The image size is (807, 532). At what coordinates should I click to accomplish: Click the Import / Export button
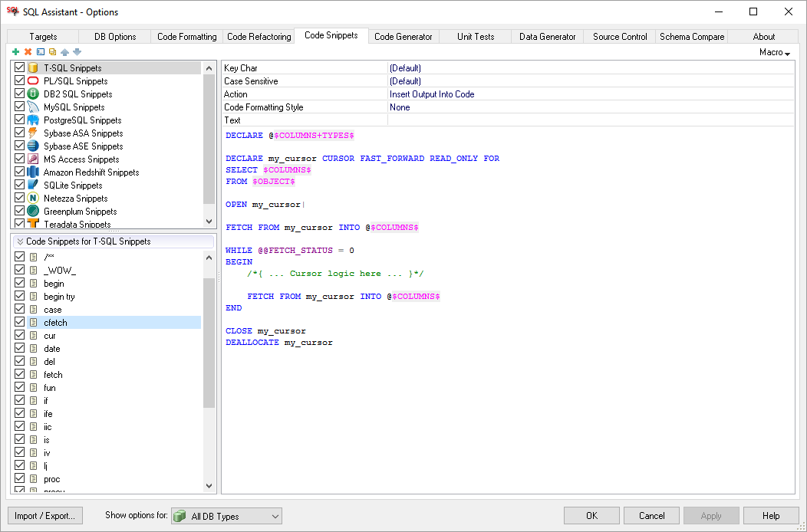[x=44, y=516]
